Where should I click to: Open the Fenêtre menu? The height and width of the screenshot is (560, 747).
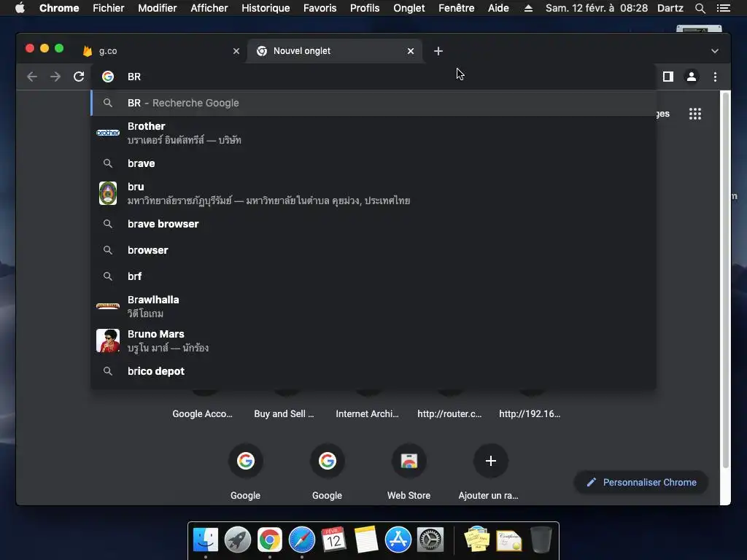[x=456, y=8]
